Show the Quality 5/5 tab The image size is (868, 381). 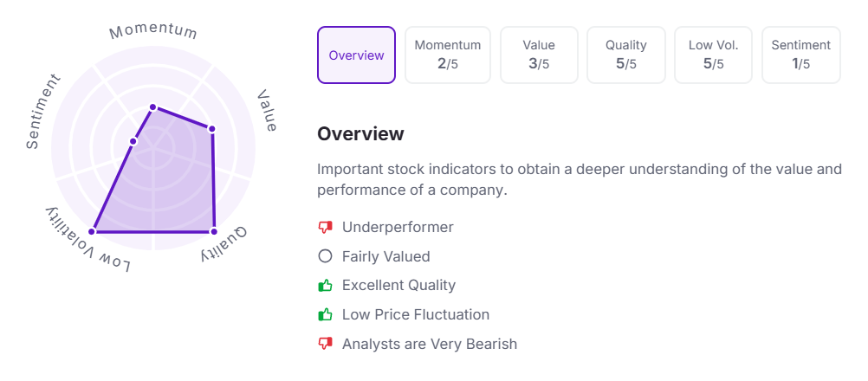(x=626, y=55)
